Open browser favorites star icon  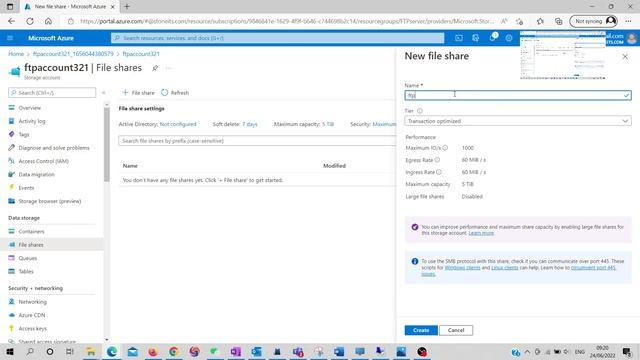click(540, 21)
